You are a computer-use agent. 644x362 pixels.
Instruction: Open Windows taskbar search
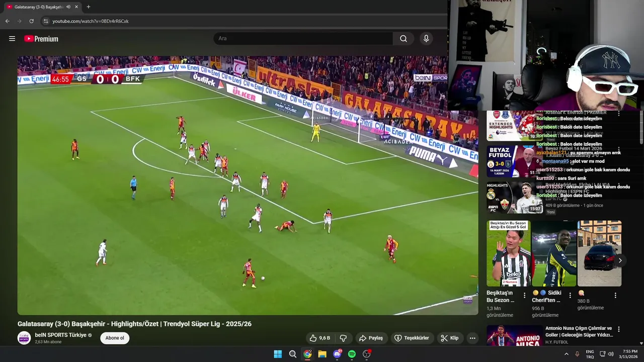click(292, 354)
